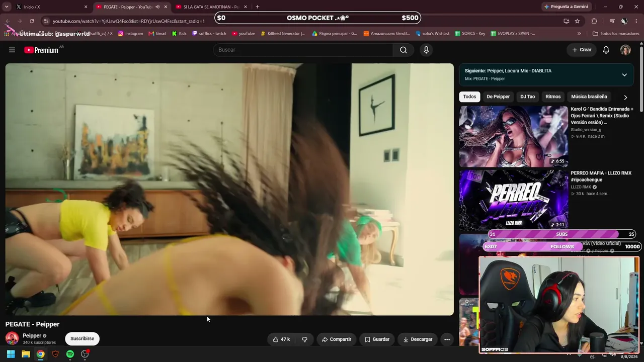Select the Música brasileña filter chip

pyautogui.click(x=589, y=97)
